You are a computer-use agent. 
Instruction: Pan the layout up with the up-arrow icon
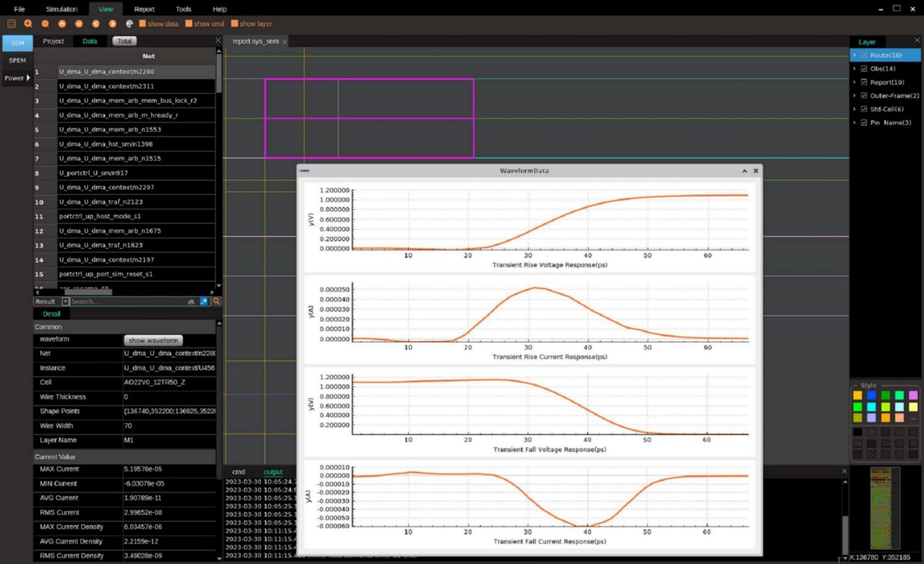click(62, 23)
